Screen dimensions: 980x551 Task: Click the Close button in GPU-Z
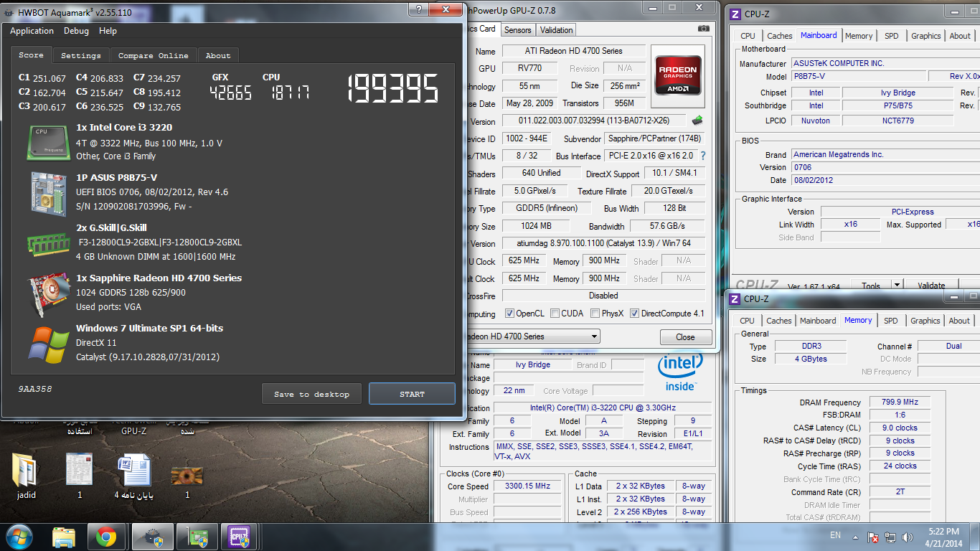[x=685, y=337]
